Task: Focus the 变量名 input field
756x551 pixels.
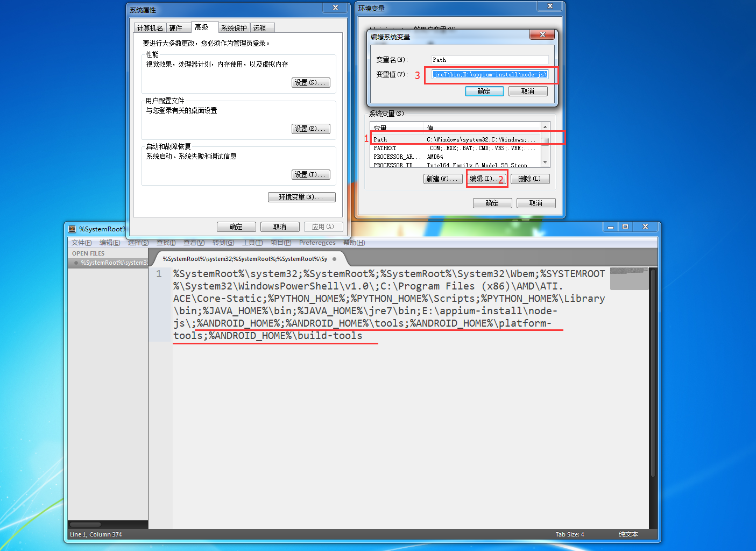Action: click(490, 60)
